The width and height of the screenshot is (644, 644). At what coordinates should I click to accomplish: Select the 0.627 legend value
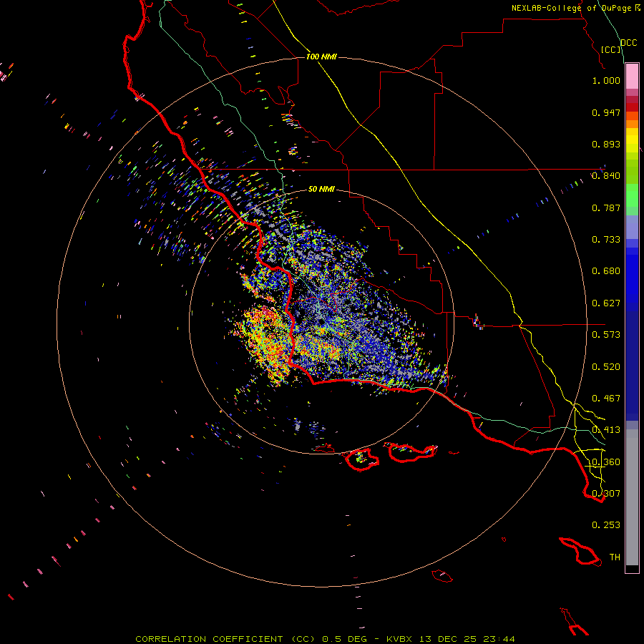(x=606, y=303)
